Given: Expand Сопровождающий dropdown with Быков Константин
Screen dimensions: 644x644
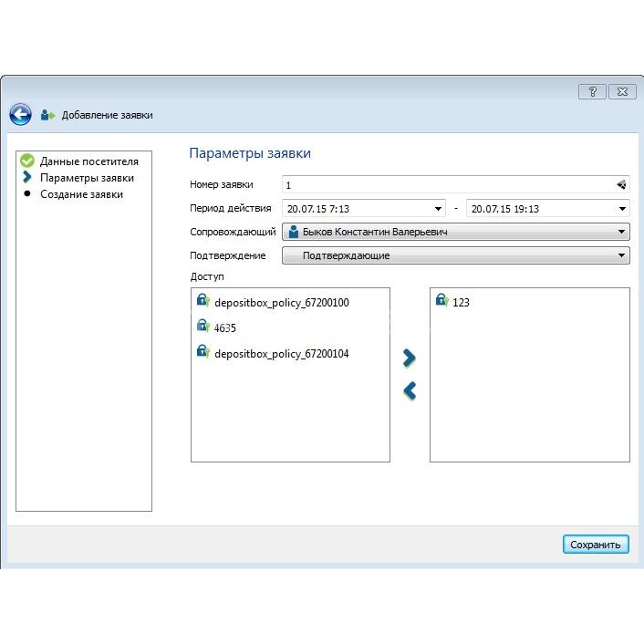Looking at the screenshot, I should coord(455,232).
